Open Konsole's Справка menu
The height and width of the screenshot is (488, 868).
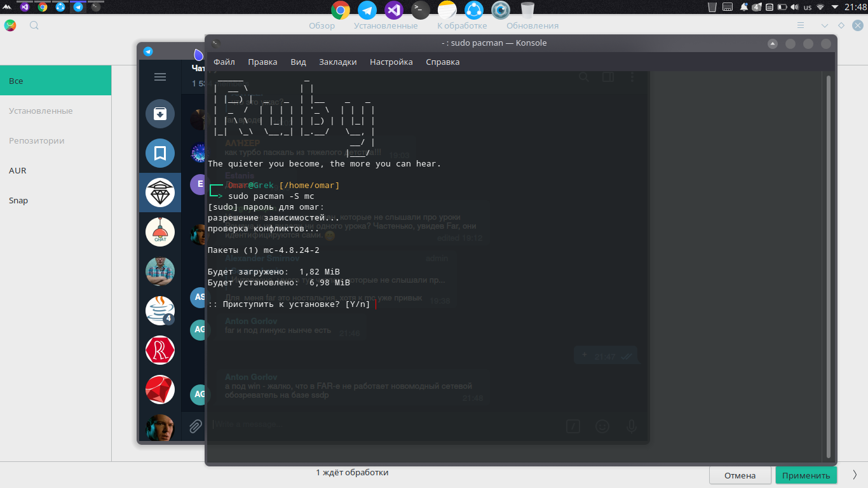pyautogui.click(x=443, y=62)
